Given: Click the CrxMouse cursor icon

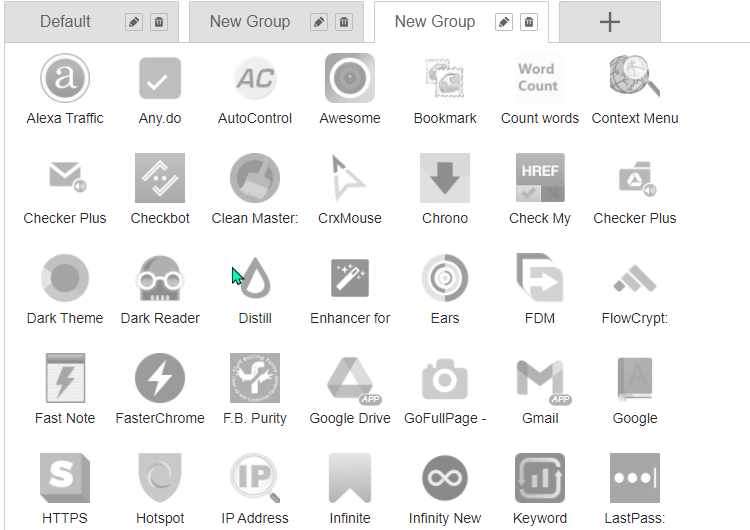Looking at the screenshot, I should pyautogui.click(x=349, y=178).
